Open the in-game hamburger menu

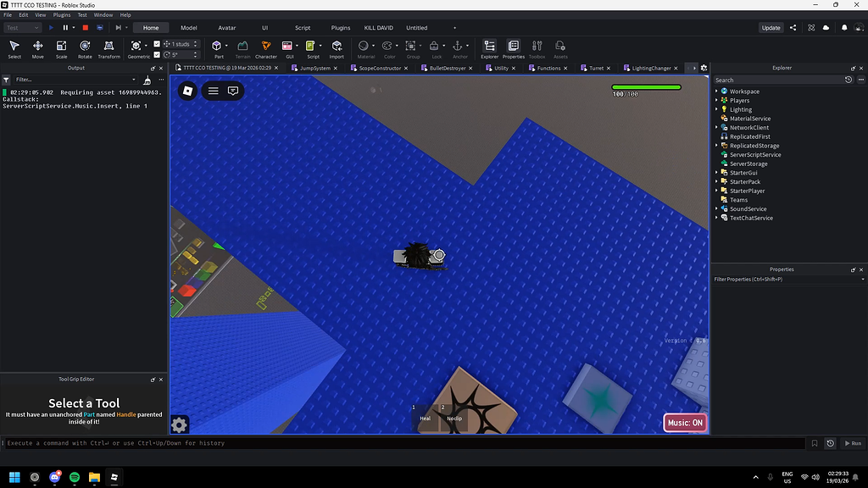(213, 91)
